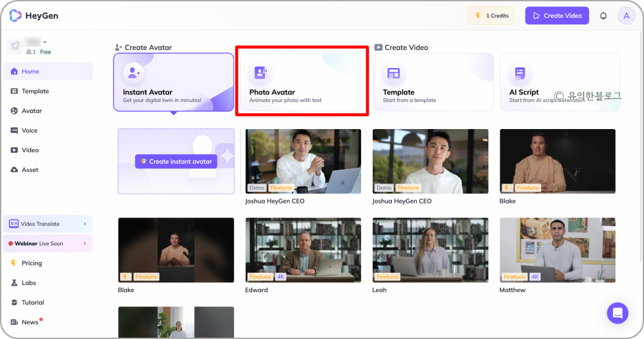Open the account avatar menu
Viewport: 644px width, 339px height.
626,15
